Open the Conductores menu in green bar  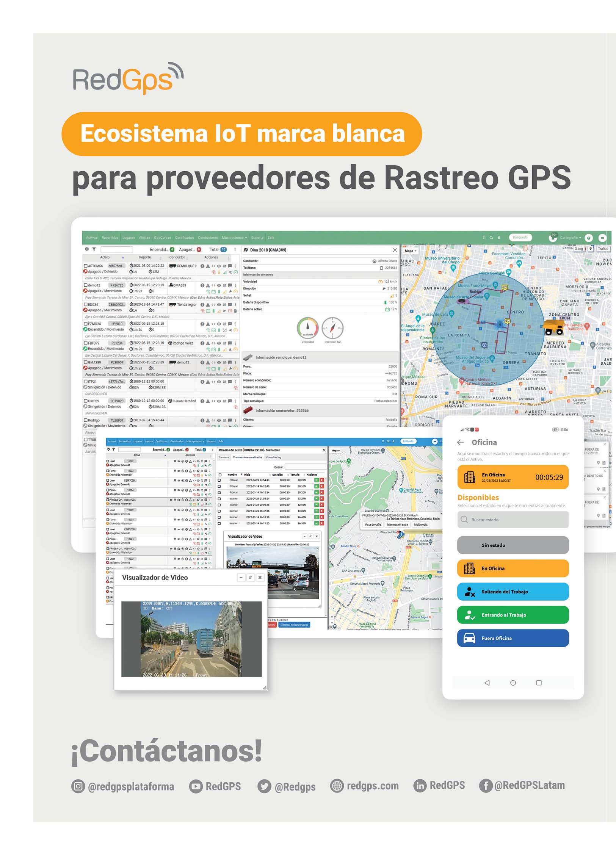208,238
